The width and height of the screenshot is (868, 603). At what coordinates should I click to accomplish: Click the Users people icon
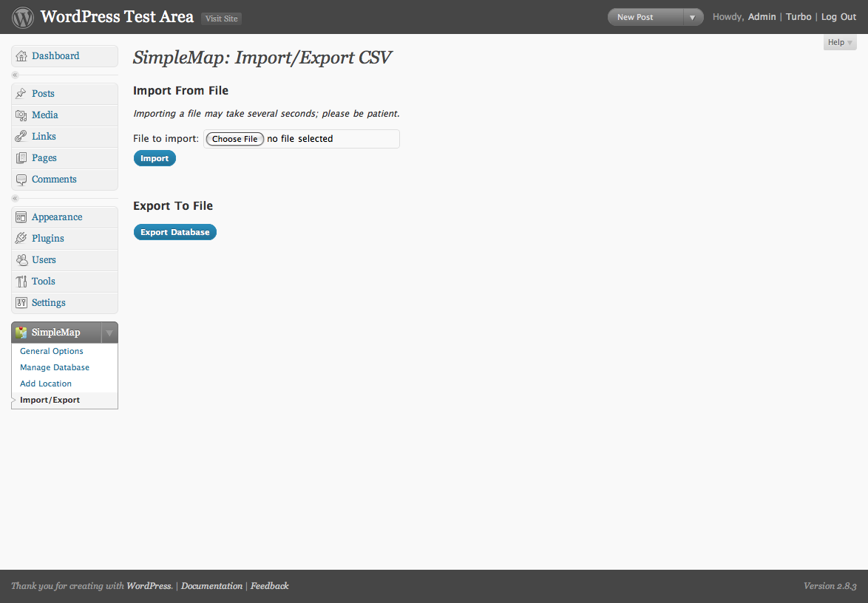point(21,260)
